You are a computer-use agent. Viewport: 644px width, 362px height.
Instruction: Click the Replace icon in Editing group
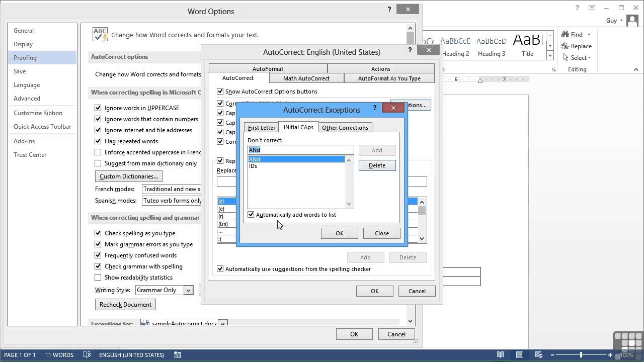pos(566,46)
